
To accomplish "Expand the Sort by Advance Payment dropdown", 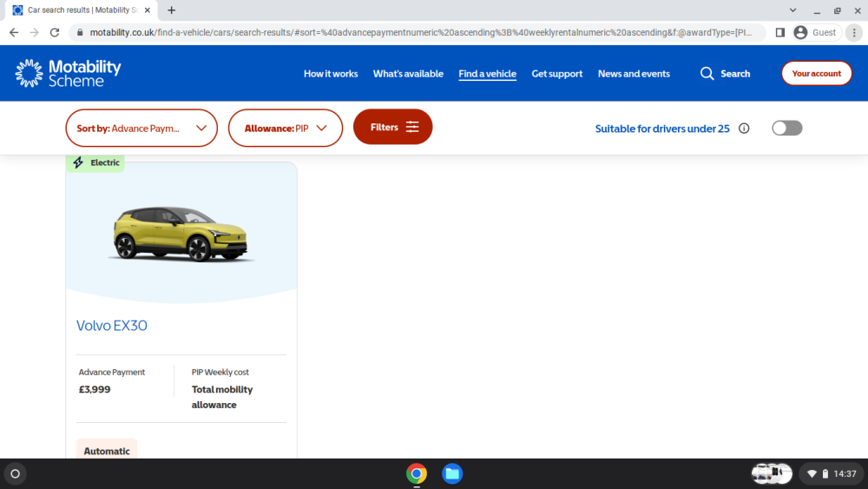I will [x=141, y=128].
